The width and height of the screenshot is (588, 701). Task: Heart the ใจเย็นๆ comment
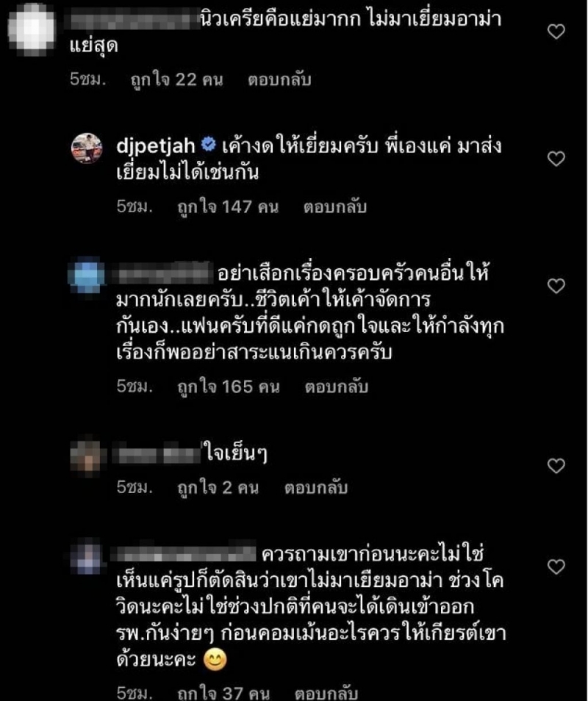coord(556,467)
